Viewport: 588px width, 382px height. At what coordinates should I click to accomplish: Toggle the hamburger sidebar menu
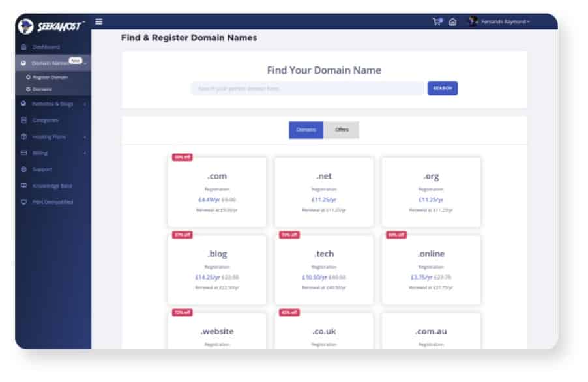coord(98,22)
